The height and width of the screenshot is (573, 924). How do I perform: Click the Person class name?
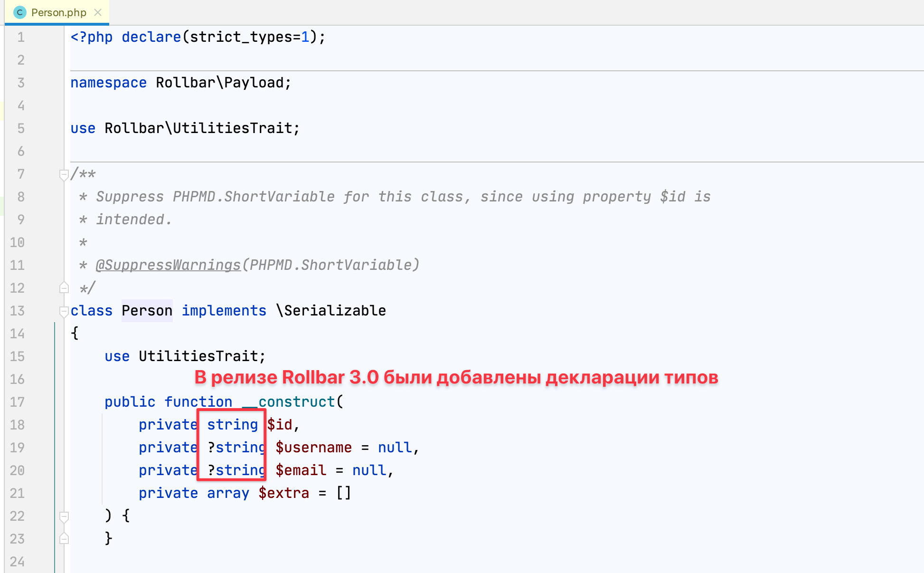pos(147,311)
